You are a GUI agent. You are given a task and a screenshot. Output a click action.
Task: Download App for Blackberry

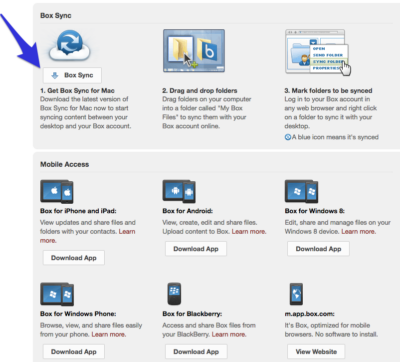[196, 352]
